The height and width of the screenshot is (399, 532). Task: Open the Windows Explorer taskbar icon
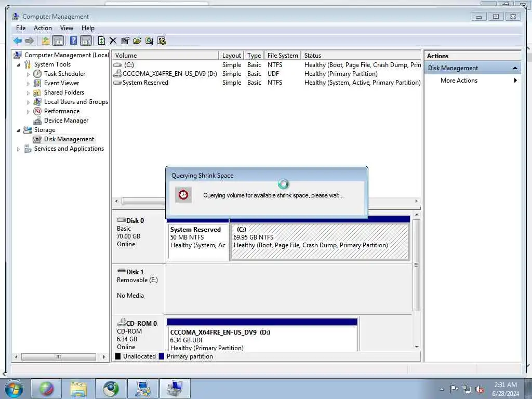[x=78, y=389]
